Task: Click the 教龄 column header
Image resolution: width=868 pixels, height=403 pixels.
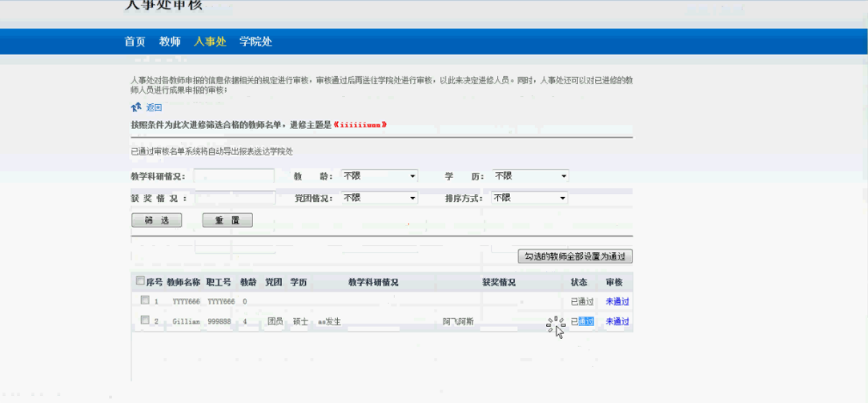Action: click(248, 282)
